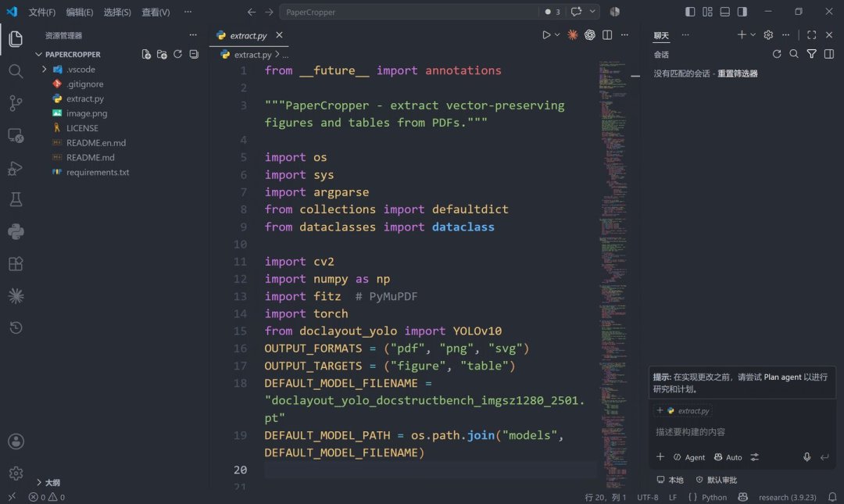
Task: Click the 本地 session target button
Action: pyautogui.click(x=671, y=480)
